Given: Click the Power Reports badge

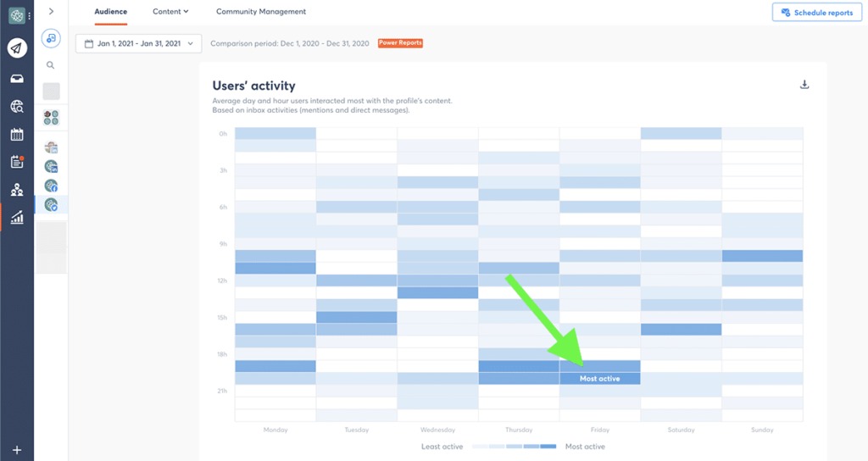Looking at the screenshot, I should click(400, 42).
